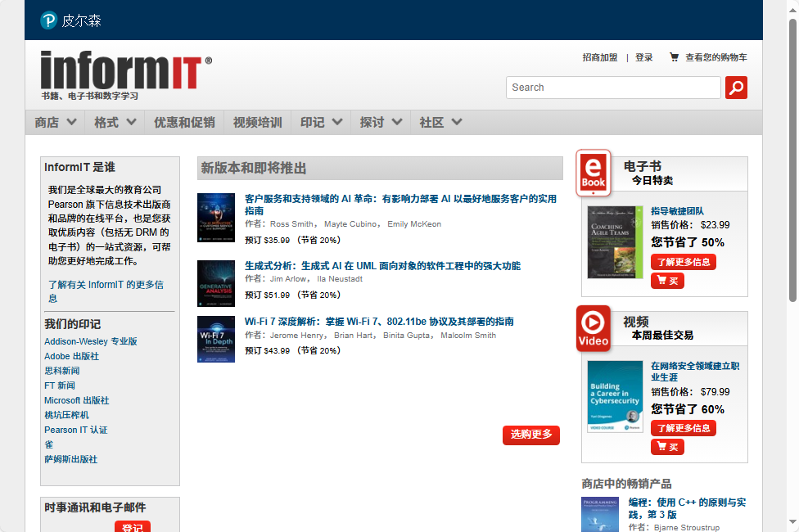Click the red search magnifier button

tap(736, 88)
